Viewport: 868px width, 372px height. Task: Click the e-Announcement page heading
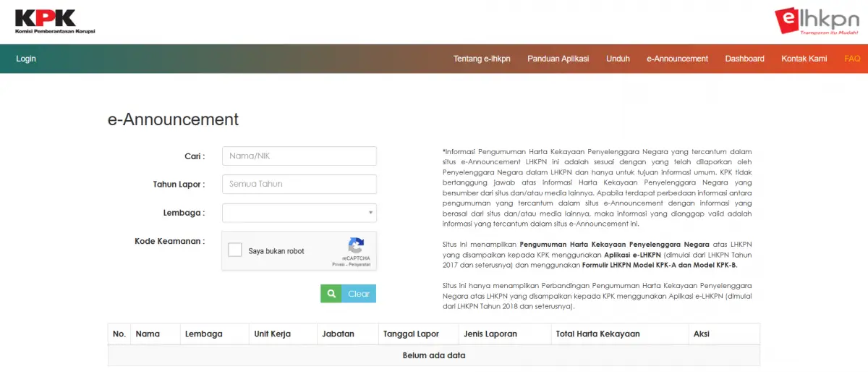[173, 119]
